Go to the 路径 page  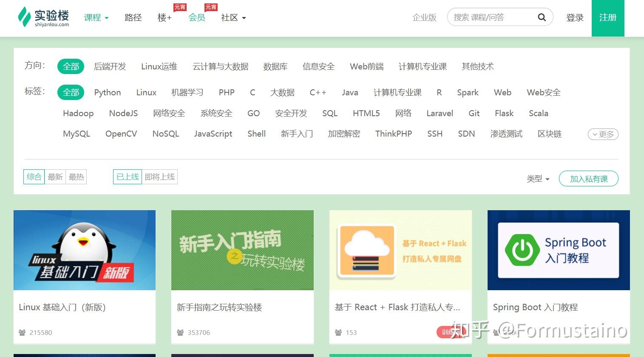pyautogui.click(x=133, y=17)
